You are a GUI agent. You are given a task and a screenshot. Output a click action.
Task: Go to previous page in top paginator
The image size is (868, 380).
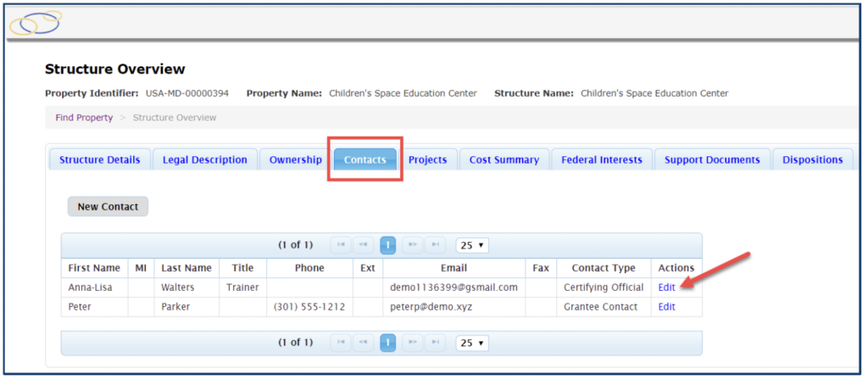[x=364, y=245]
